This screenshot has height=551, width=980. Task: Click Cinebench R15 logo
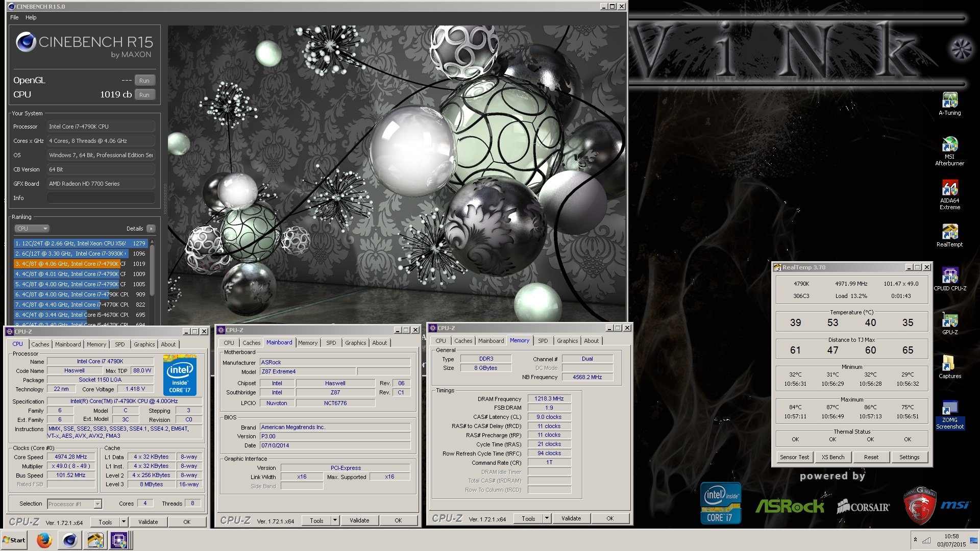click(x=85, y=45)
